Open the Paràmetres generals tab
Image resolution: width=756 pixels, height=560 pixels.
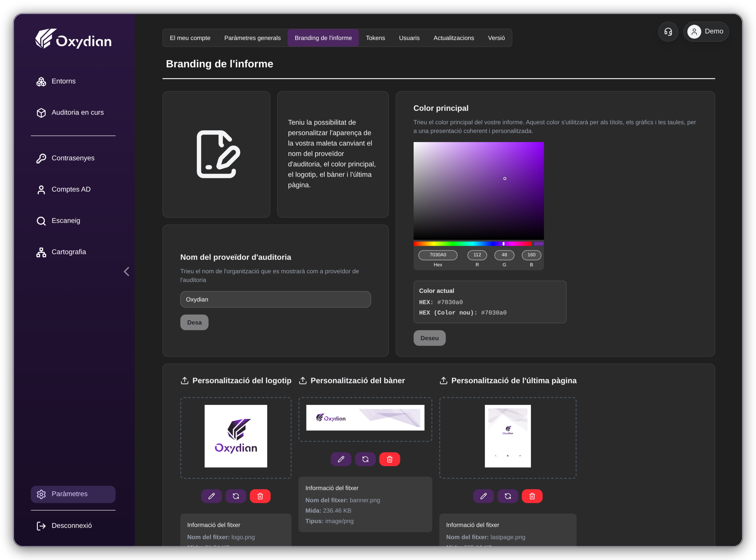pos(252,38)
